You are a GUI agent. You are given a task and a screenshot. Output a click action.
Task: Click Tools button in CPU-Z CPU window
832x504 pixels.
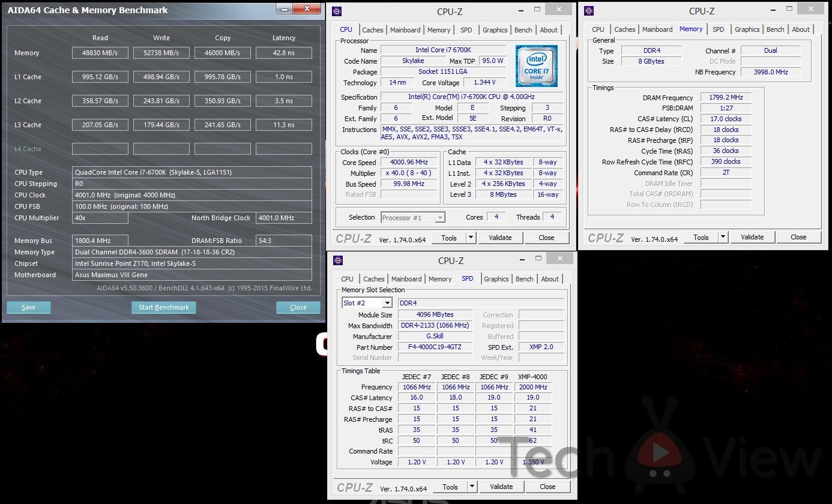[449, 238]
